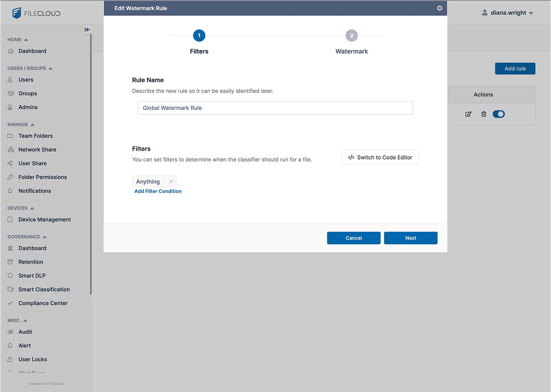Select Team Folders in the sidebar

pos(35,136)
